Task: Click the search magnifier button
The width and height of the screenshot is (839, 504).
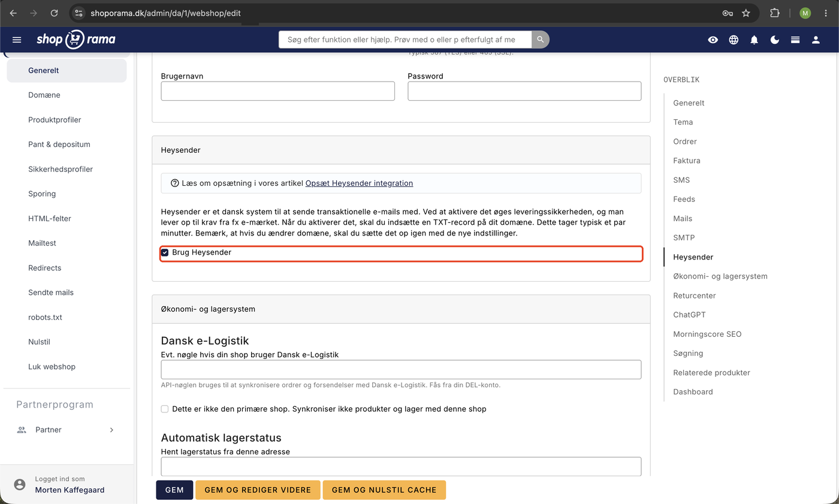Action: point(541,40)
